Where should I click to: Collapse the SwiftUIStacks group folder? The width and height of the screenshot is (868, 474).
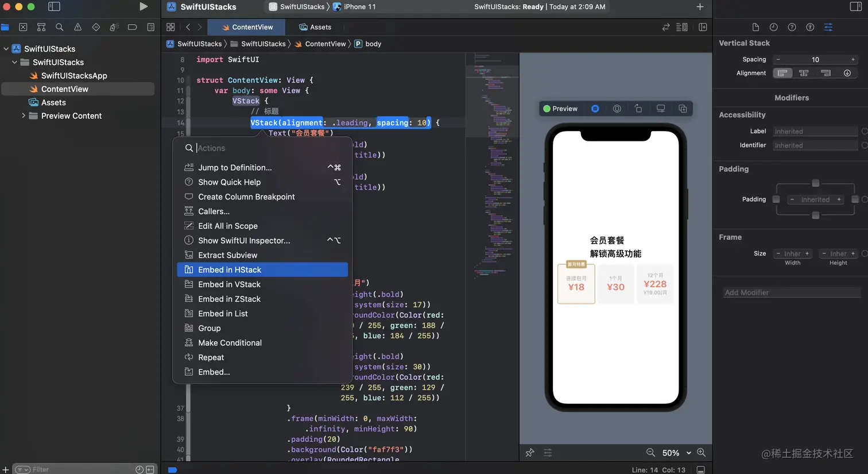tap(15, 62)
